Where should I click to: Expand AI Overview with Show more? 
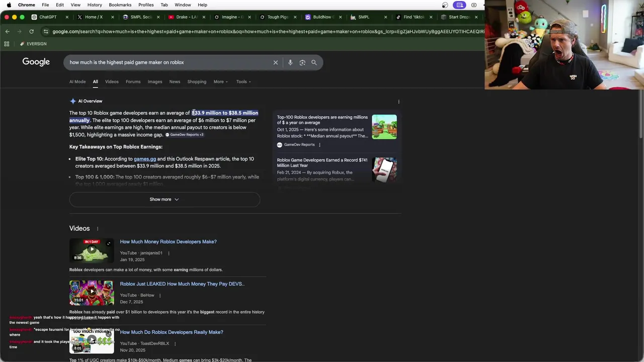[x=165, y=200]
